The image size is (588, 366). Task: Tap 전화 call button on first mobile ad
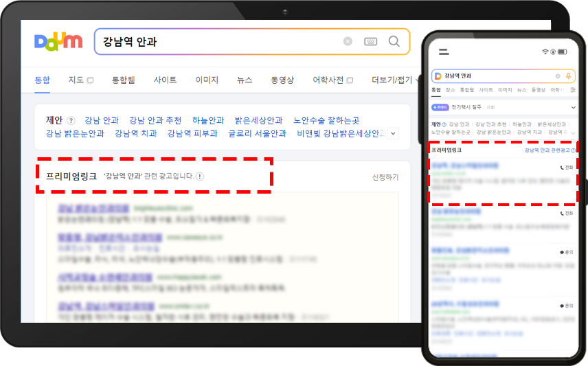(x=567, y=167)
